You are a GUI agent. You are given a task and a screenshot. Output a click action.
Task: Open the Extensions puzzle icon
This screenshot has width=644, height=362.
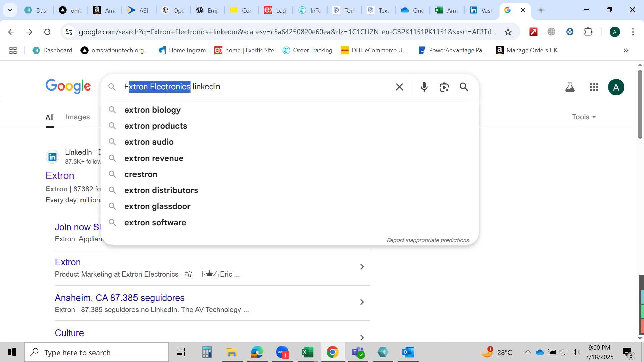(x=588, y=32)
